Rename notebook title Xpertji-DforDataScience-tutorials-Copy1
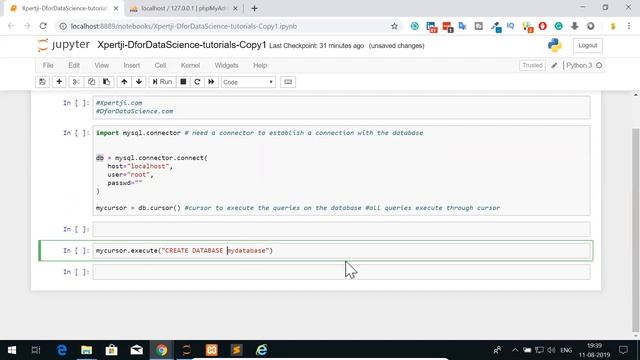Viewport: 640px width, 360px height. pyautogui.click(x=182, y=45)
